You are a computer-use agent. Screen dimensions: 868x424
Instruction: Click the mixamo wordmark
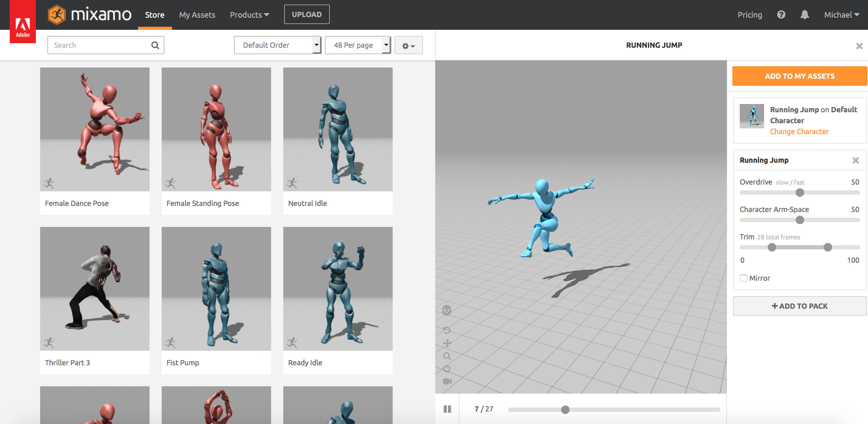(x=101, y=15)
